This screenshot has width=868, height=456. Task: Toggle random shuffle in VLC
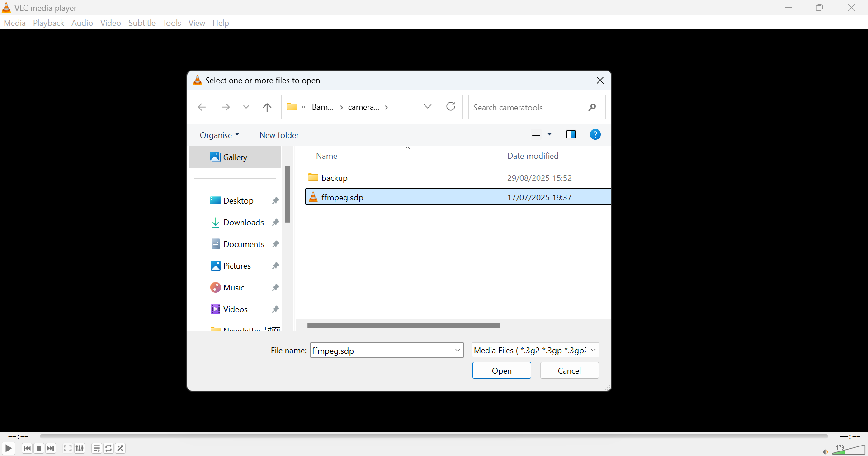(x=121, y=448)
